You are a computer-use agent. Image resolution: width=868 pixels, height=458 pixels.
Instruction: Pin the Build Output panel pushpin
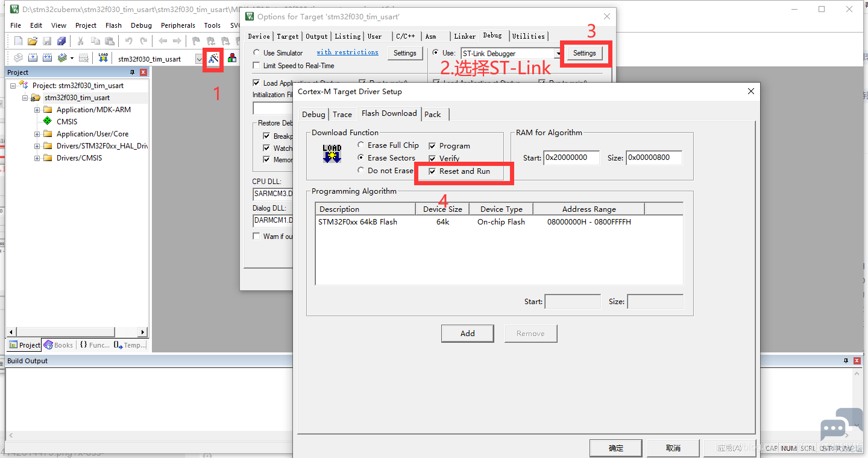click(x=846, y=361)
